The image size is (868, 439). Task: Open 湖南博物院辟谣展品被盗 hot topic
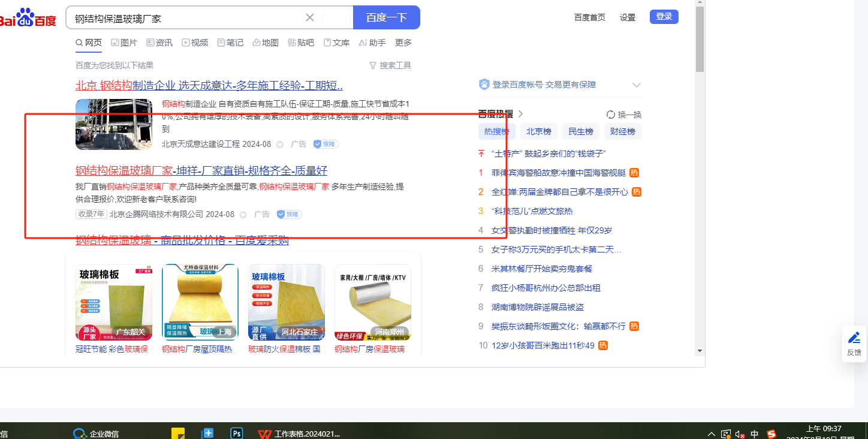[537, 307]
